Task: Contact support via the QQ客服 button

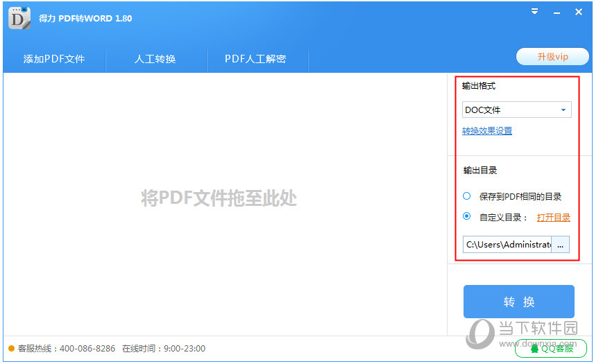Action: pyautogui.click(x=551, y=349)
